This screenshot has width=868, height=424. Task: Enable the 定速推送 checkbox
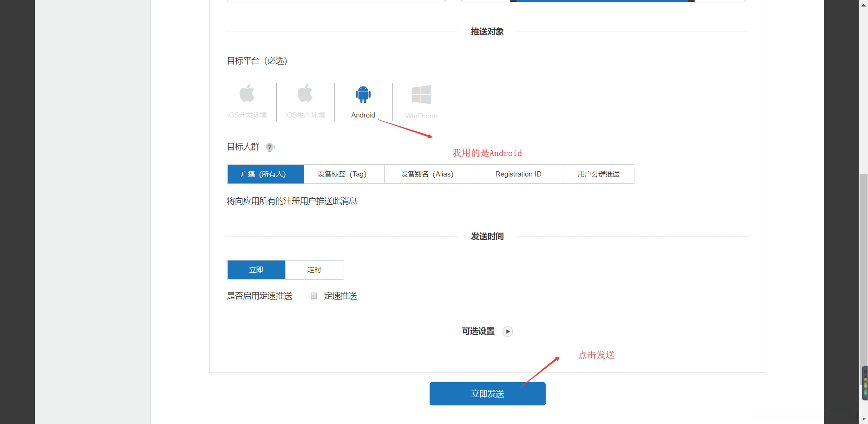(313, 296)
